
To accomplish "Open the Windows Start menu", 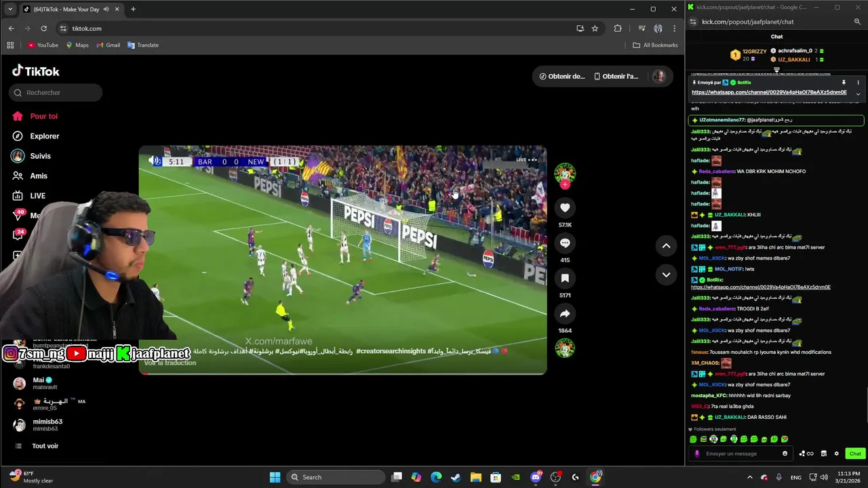I will point(275,477).
